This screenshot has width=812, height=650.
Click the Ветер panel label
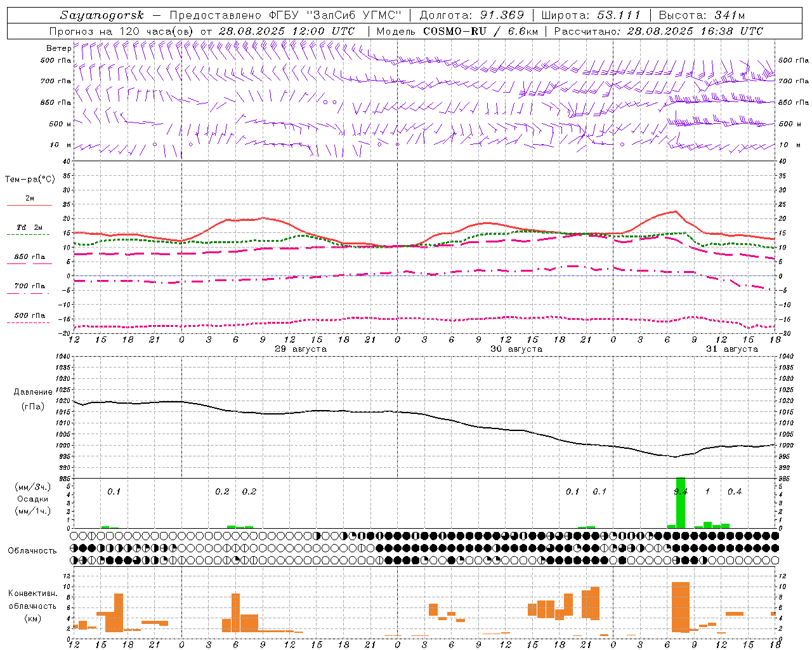tap(58, 48)
